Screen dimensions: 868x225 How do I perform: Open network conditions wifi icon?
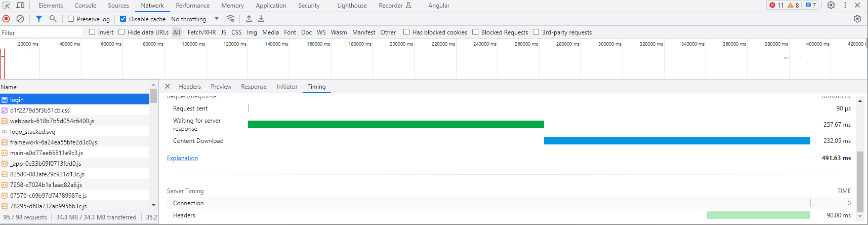click(231, 19)
